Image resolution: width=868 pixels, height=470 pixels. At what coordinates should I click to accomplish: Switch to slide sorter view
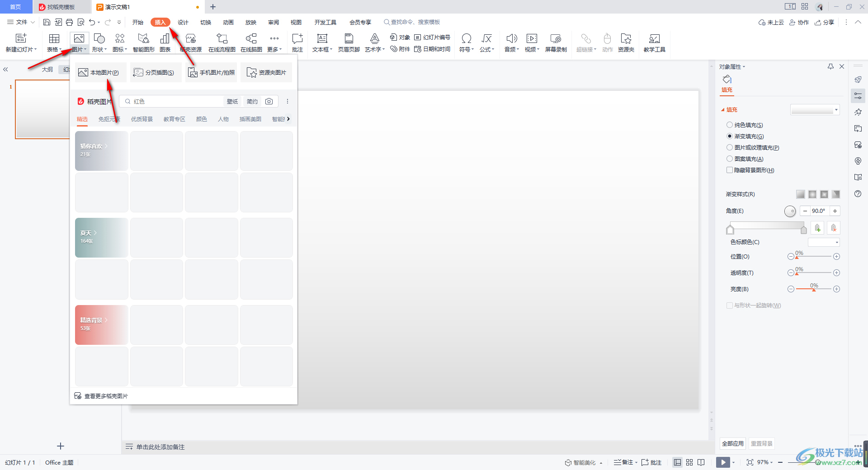pos(689,462)
